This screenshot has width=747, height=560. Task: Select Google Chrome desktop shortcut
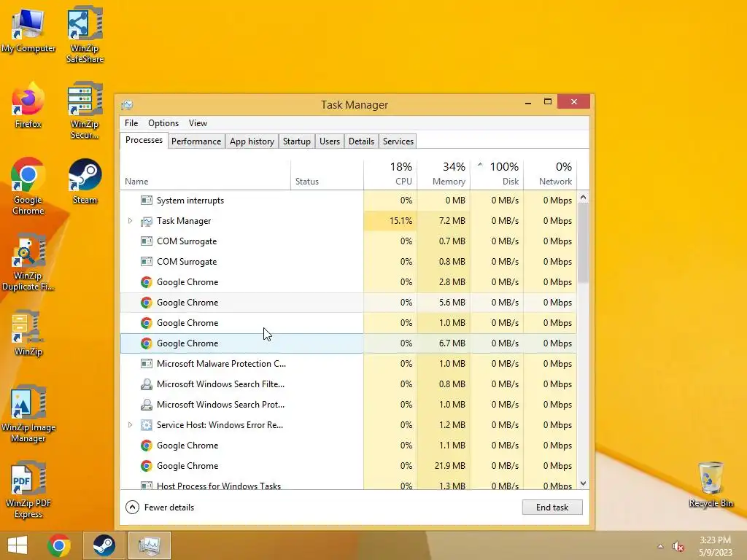[28, 186]
